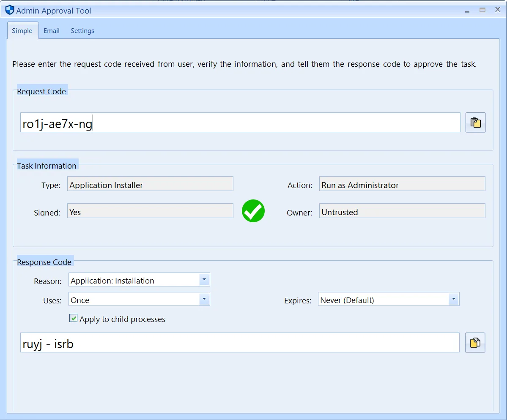Screen dimensions: 507x420
Task: Select Application: Installation in the Reason combo box
Action: coord(127,279)
